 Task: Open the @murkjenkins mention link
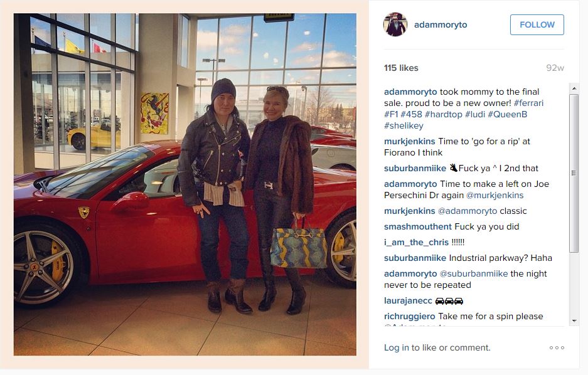coord(494,195)
